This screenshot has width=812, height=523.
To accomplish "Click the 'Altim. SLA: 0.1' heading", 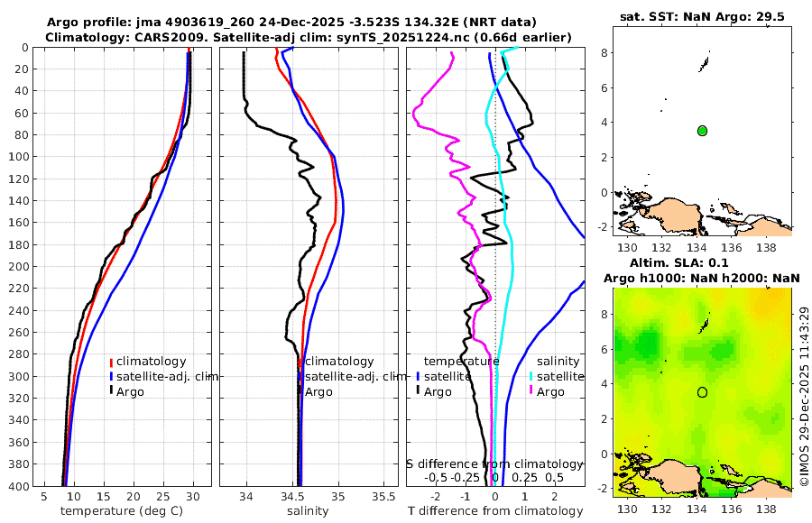I will [678, 263].
